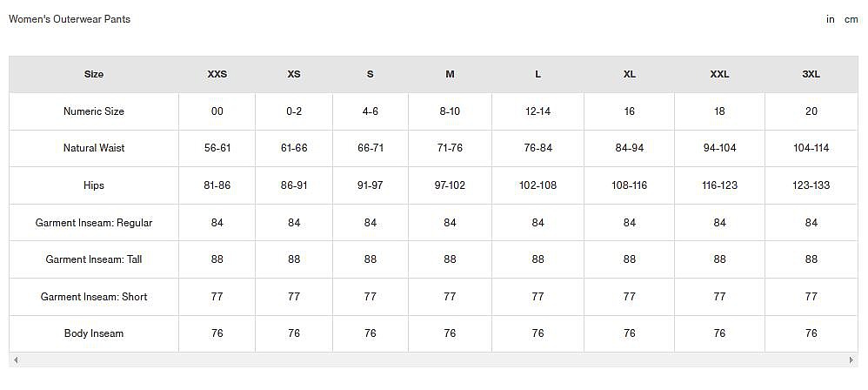Select the Natural Waist row label
This screenshot has width=868, height=390.
(x=94, y=148)
